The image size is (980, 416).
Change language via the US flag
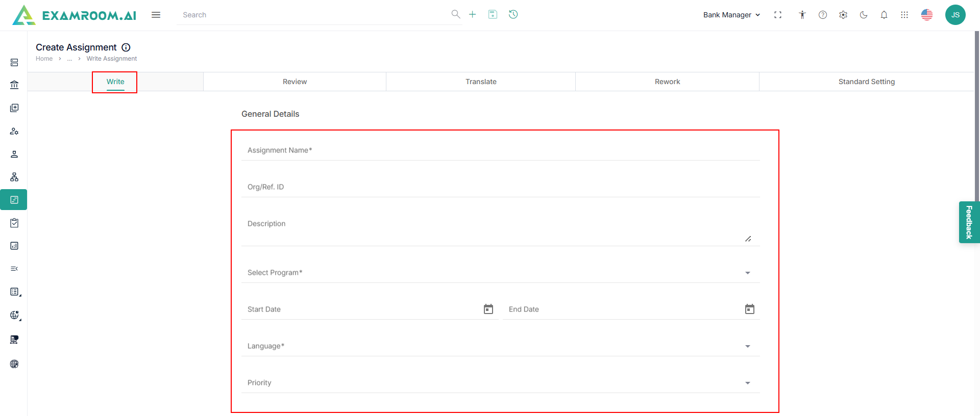[927, 15]
